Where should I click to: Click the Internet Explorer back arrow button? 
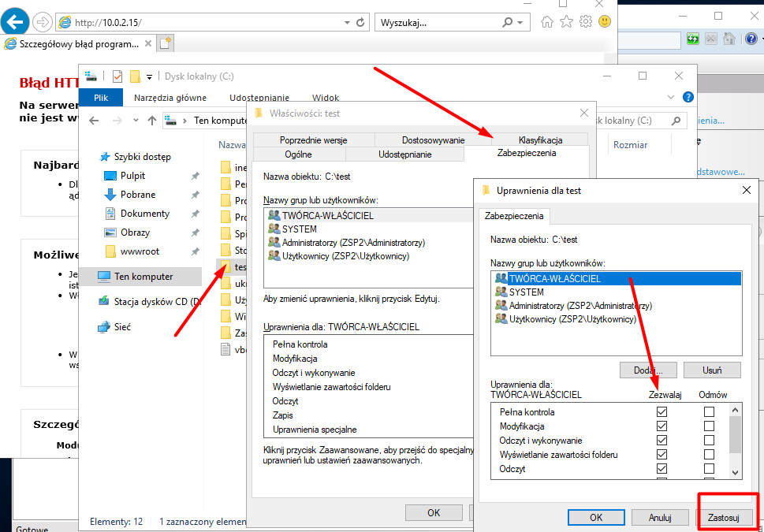(16, 22)
